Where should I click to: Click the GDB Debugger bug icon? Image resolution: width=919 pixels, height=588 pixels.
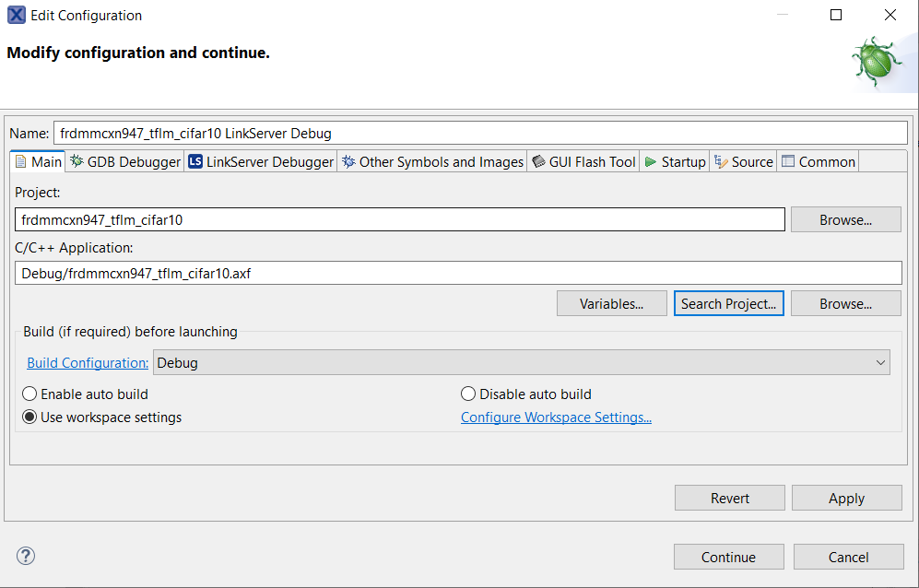click(77, 161)
